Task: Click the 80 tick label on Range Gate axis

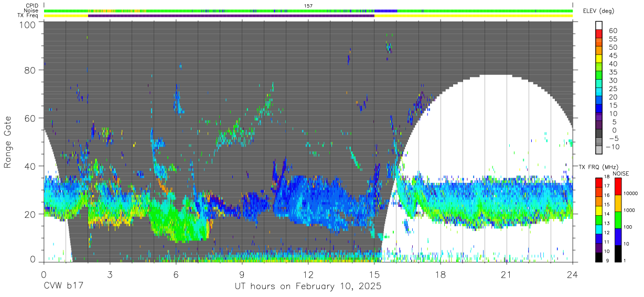Action: point(30,70)
